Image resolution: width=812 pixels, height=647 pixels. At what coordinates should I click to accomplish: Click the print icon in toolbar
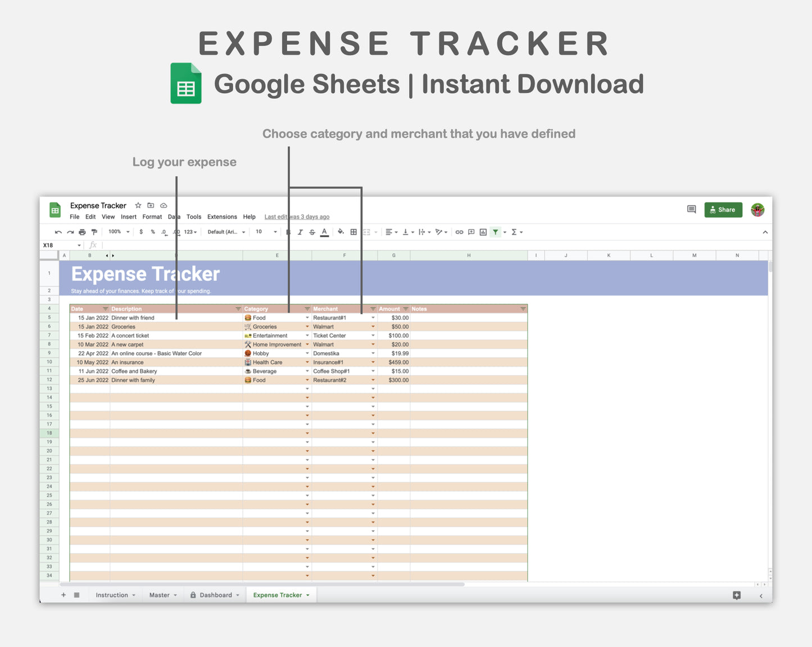(82, 232)
